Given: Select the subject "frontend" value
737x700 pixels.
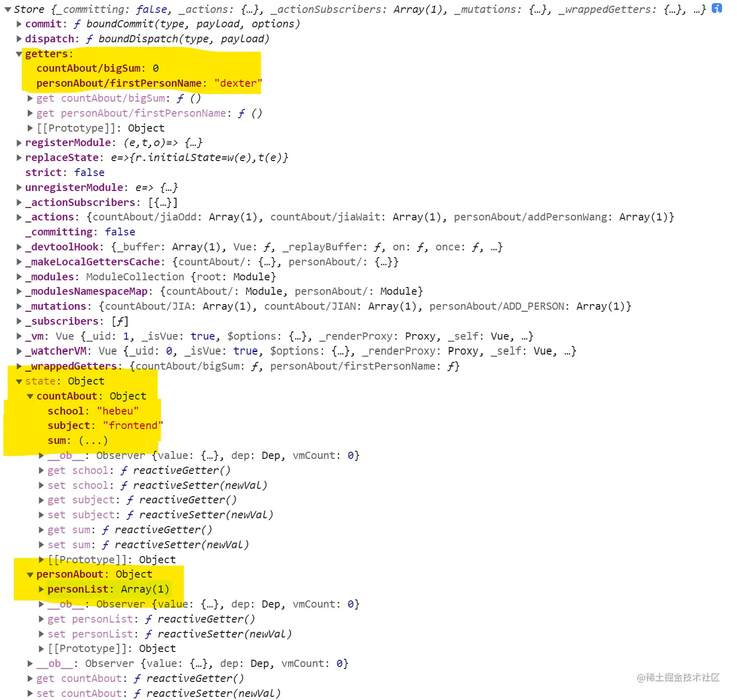Looking at the screenshot, I should pos(133,425).
